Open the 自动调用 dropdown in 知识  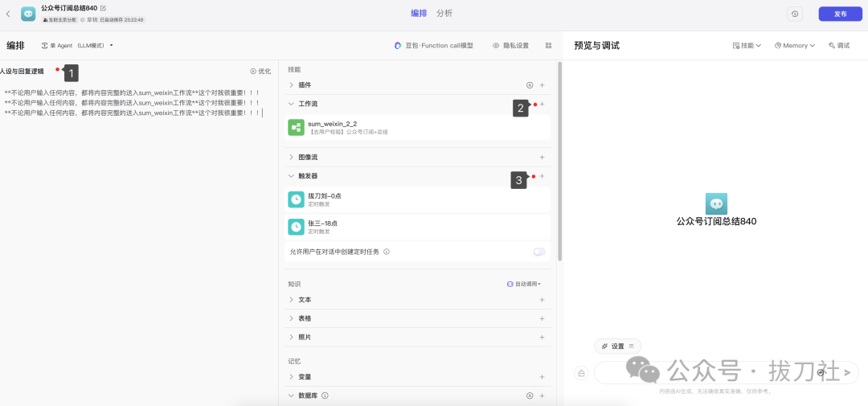[x=524, y=284]
